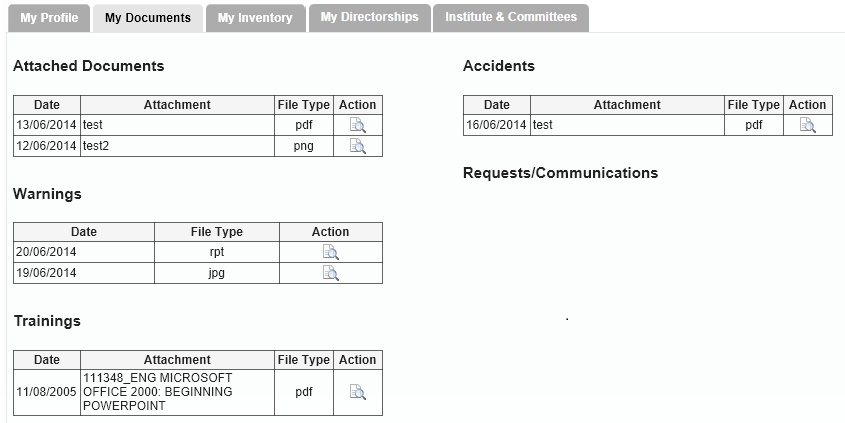Open the 19/06/2014 jpg warning file

331,273
